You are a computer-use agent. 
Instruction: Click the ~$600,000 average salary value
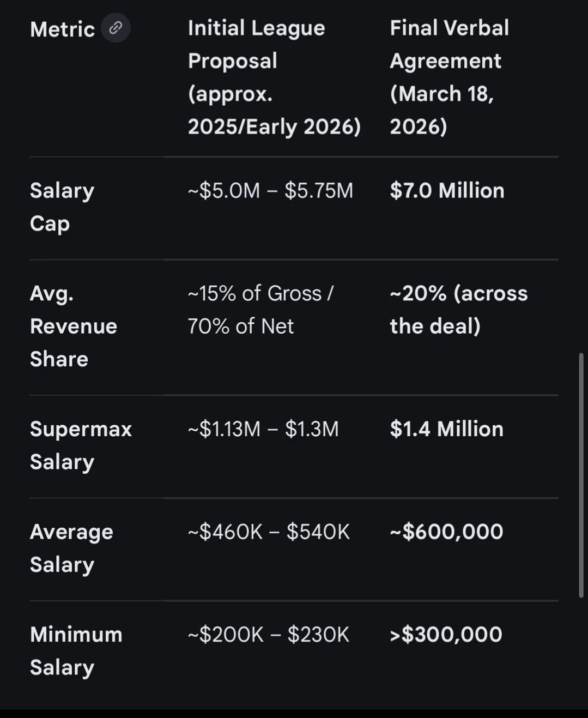pyautogui.click(x=446, y=532)
